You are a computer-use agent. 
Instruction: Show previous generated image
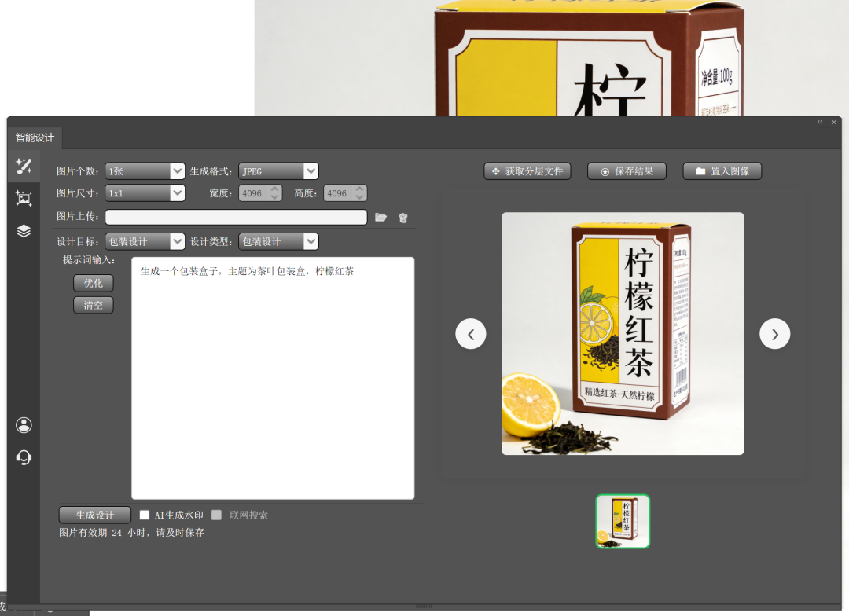click(471, 333)
